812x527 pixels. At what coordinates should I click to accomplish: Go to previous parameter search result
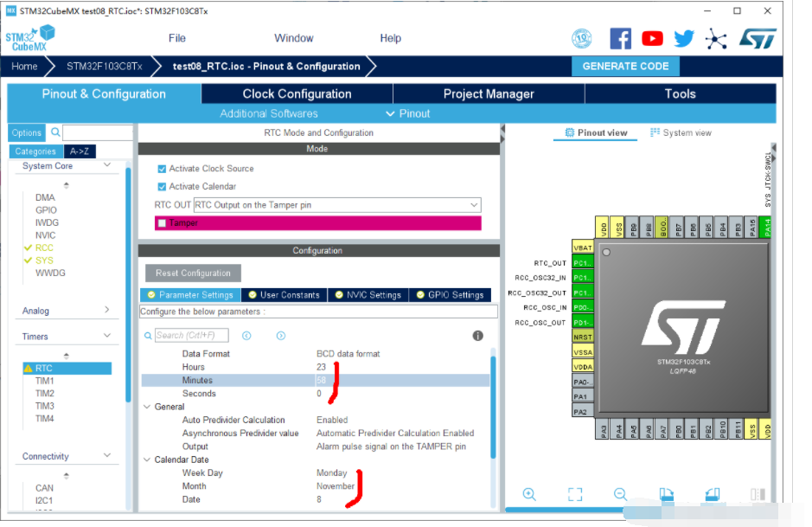coord(246,336)
